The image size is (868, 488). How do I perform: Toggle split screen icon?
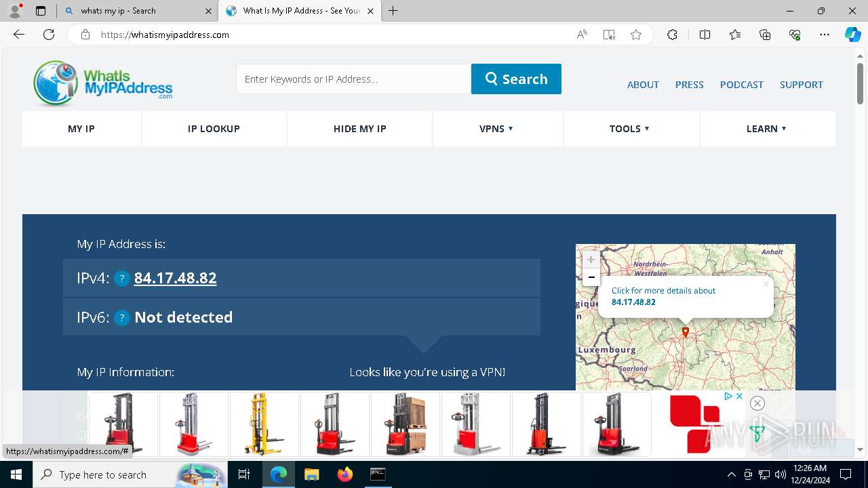tap(705, 35)
